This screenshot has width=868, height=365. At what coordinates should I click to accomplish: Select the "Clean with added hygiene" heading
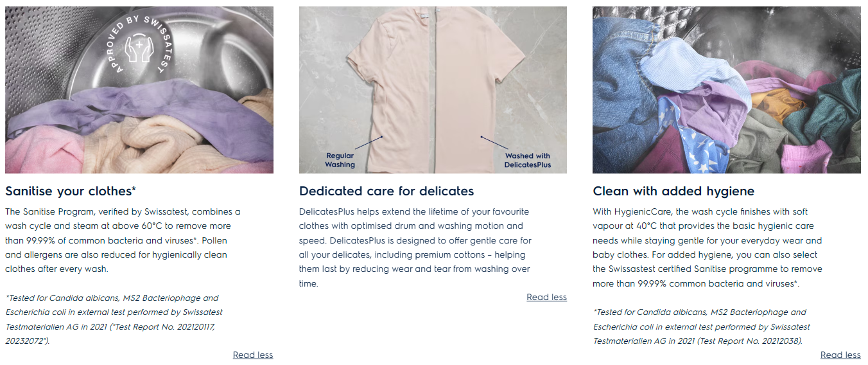673,191
